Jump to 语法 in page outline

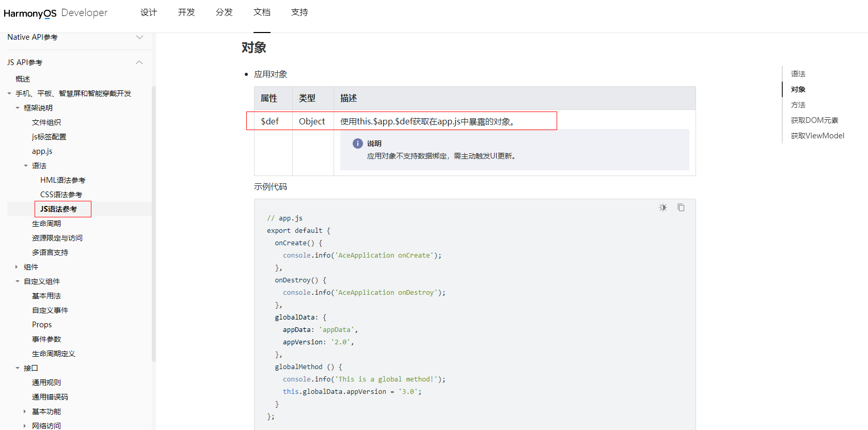(x=798, y=74)
